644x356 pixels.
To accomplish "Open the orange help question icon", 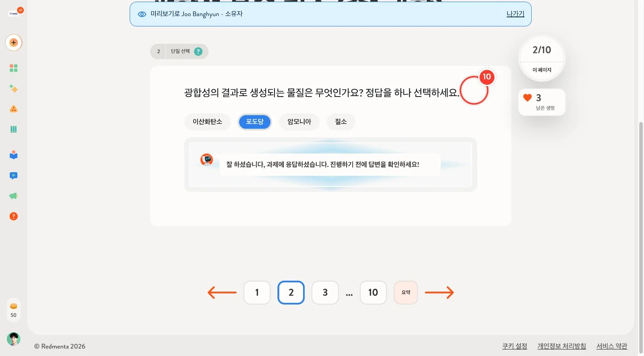I will tap(14, 216).
